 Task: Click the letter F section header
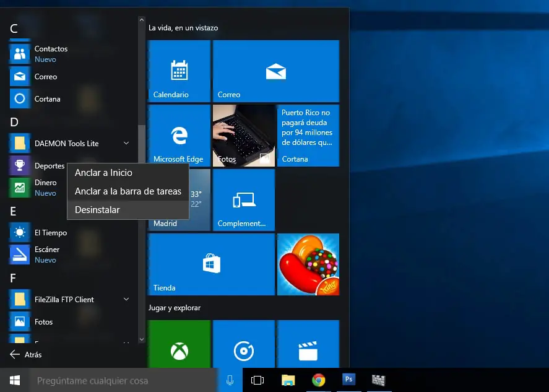(13, 278)
